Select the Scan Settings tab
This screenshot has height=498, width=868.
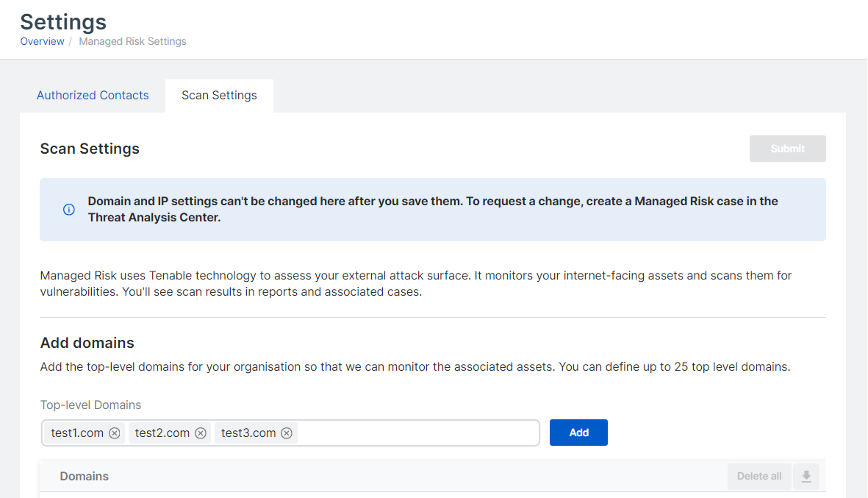tap(219, 96)
